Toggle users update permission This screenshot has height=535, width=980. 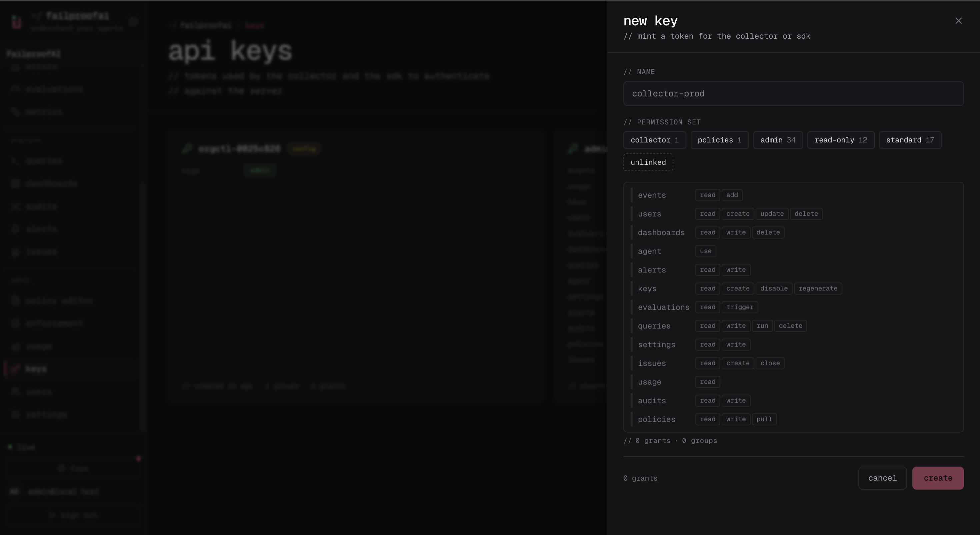pyautogui.click(x=772, y=213)
